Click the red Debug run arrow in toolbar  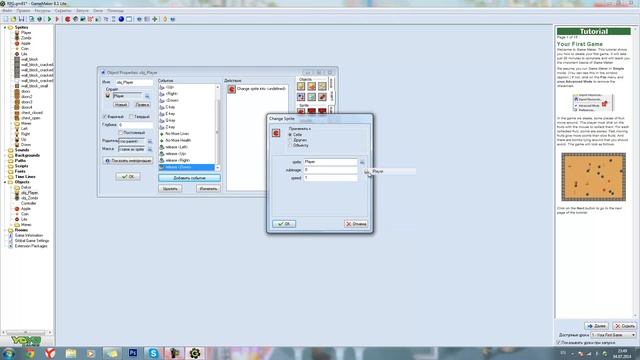coord(57,19)
